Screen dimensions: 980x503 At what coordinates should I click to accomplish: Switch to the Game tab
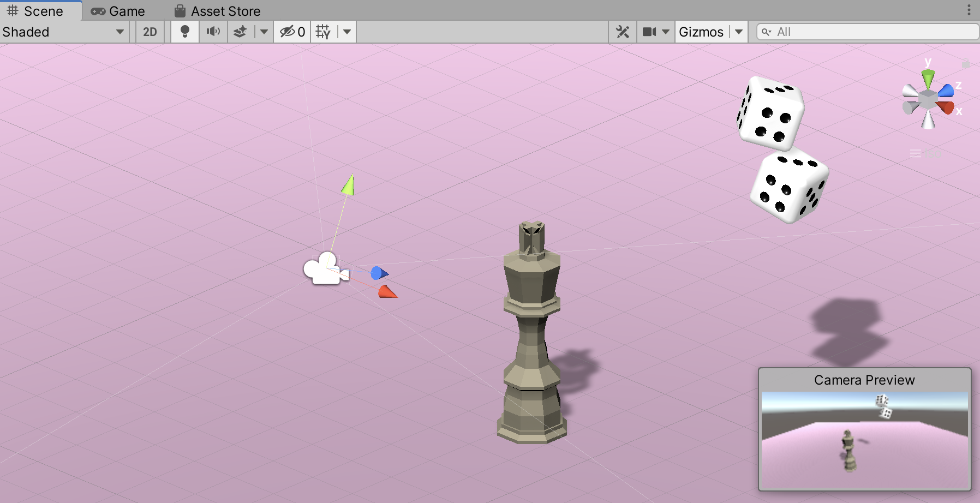118,11
